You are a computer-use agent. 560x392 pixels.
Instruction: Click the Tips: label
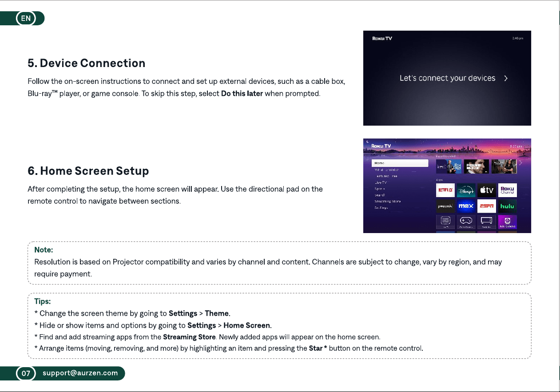(43, 301)
